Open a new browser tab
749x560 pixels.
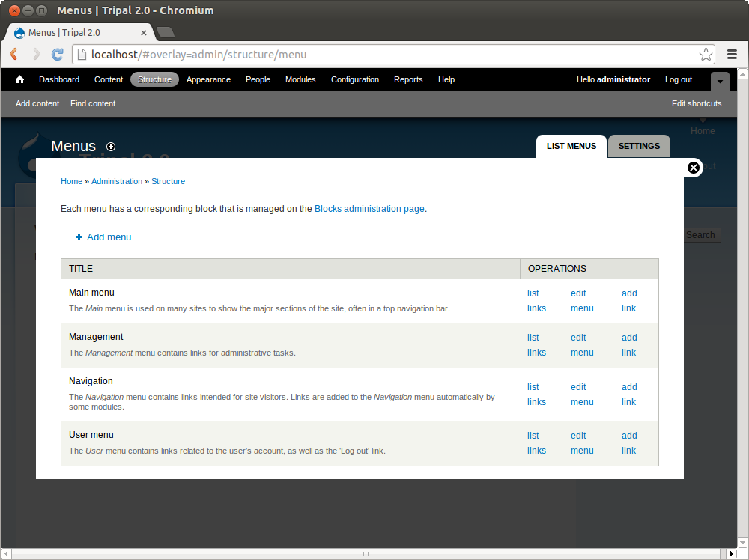click(166, 32)
